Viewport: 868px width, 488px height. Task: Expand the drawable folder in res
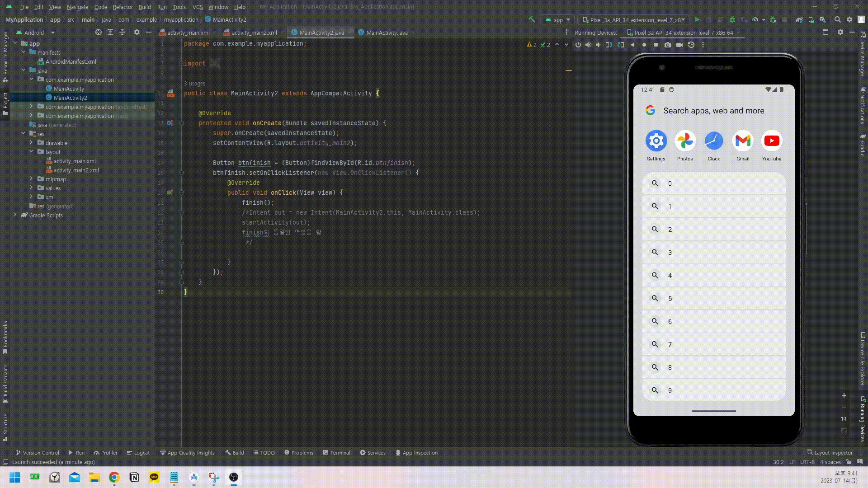(31, 143)
